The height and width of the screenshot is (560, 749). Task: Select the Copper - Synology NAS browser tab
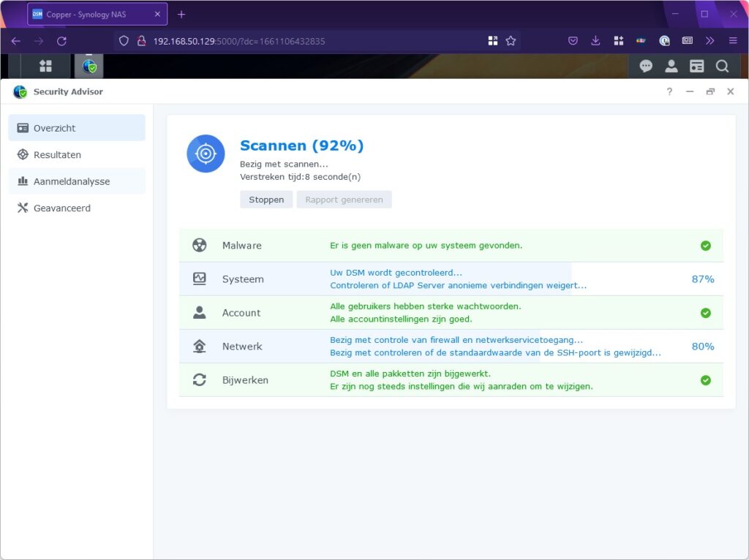click(97, 15)
